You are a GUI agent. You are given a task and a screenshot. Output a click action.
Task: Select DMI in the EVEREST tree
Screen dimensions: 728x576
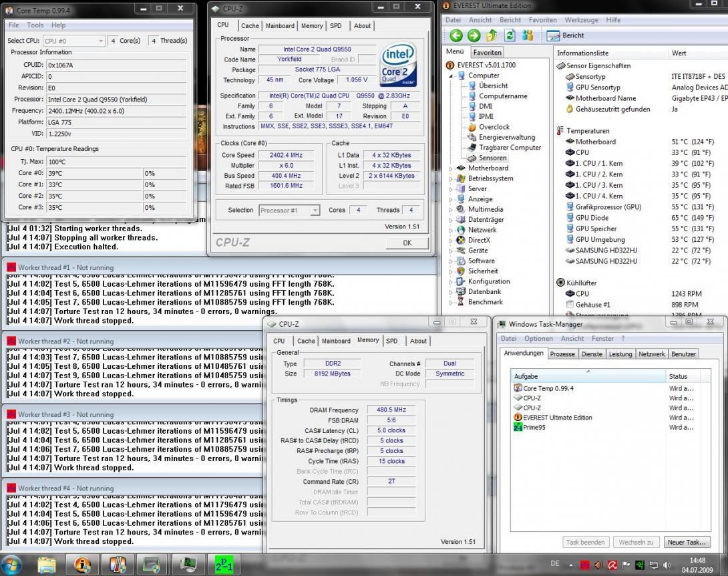(485, 106)
